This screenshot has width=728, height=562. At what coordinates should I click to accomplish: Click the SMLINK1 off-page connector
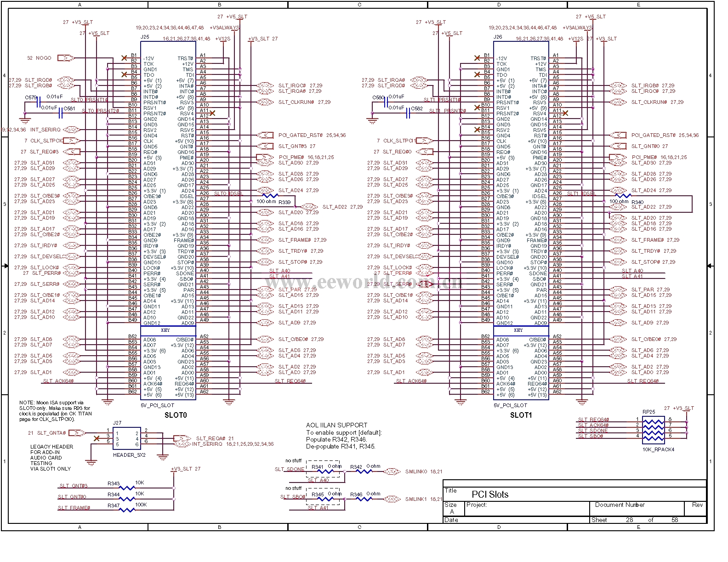(x=392, y=499)
